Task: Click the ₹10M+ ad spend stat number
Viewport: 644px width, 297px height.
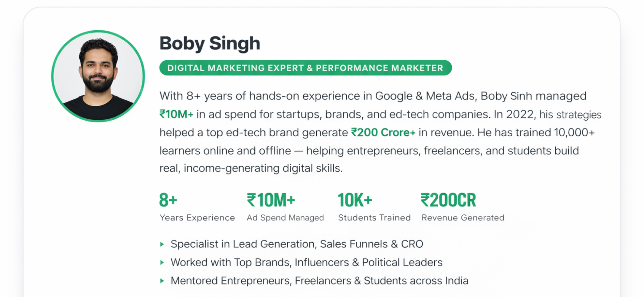Action: tap(271, 200)
